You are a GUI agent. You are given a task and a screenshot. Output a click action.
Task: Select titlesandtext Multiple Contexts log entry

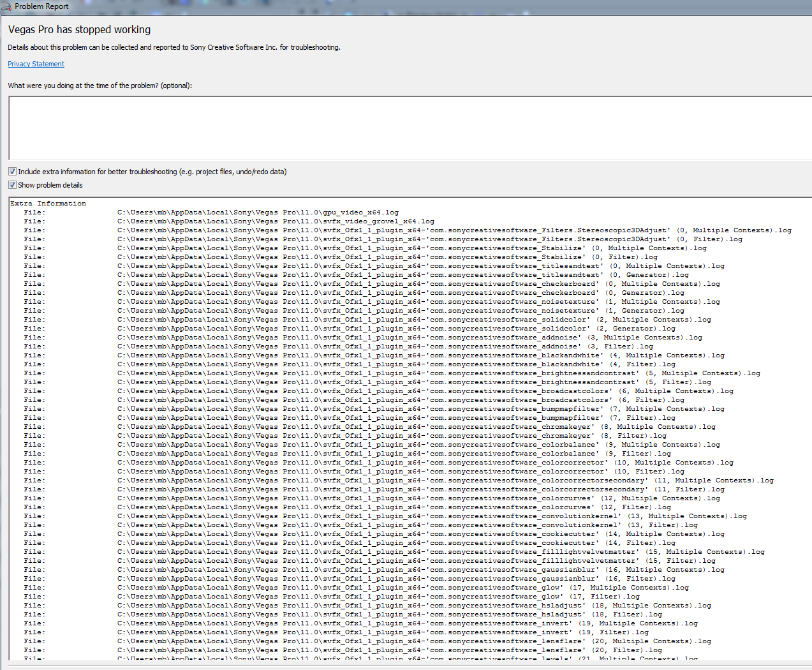[x=374, y=266]
